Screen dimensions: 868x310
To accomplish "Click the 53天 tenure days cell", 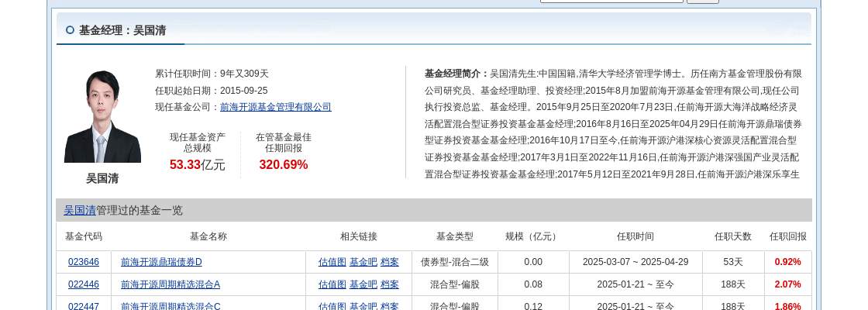I will [x=733, y=262].
